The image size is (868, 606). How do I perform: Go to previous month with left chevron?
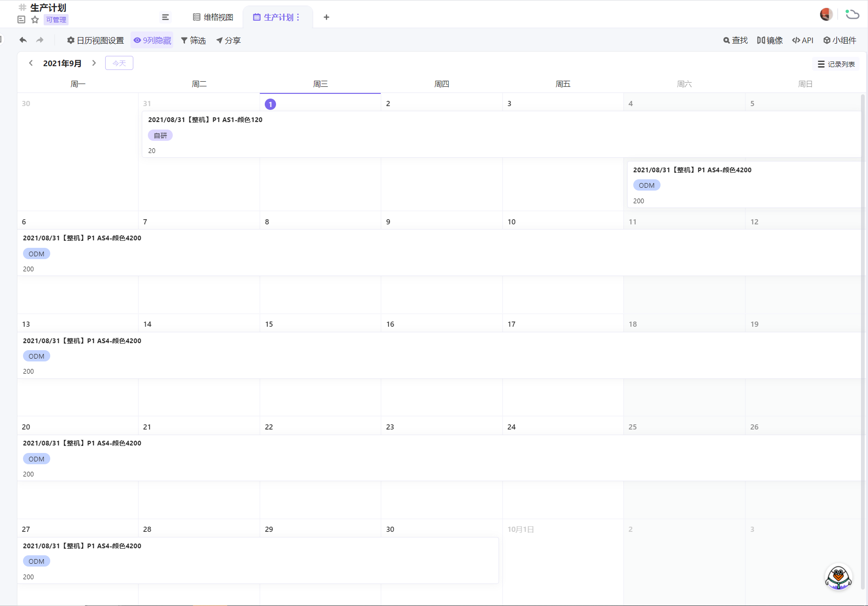point(31,63)
